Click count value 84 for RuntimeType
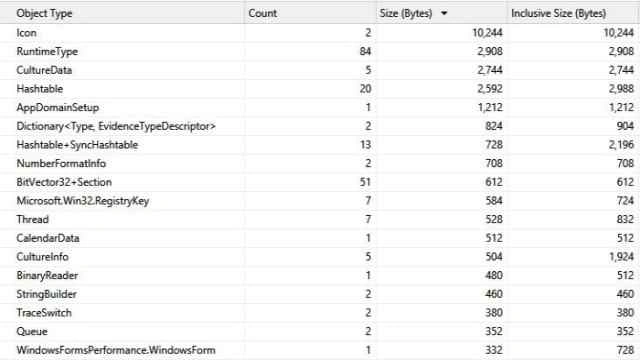640x360 pixels. click(365, 51)
